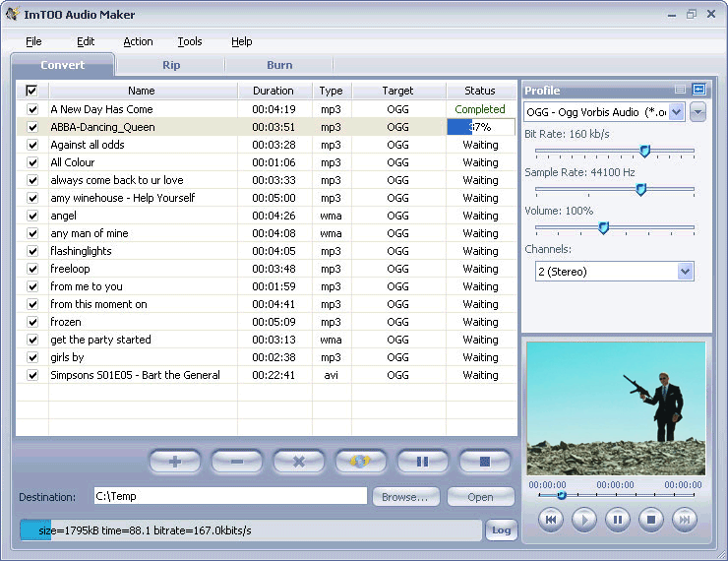Select the row 'flashinglights'
This screenshot has height=561, width=728.
[x=267, y=251]
